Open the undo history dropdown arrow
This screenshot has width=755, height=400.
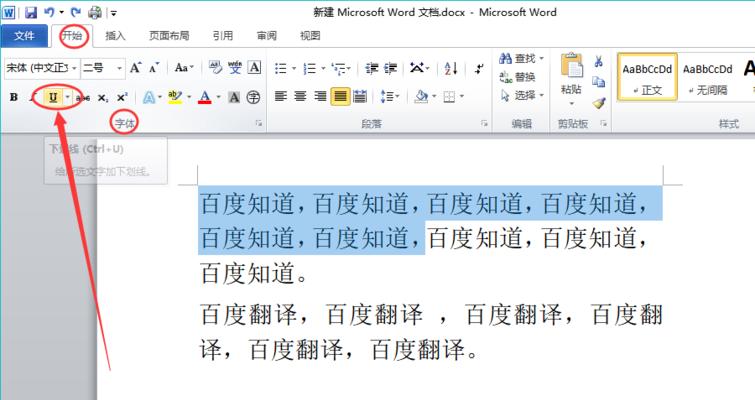tap(62, 12)
